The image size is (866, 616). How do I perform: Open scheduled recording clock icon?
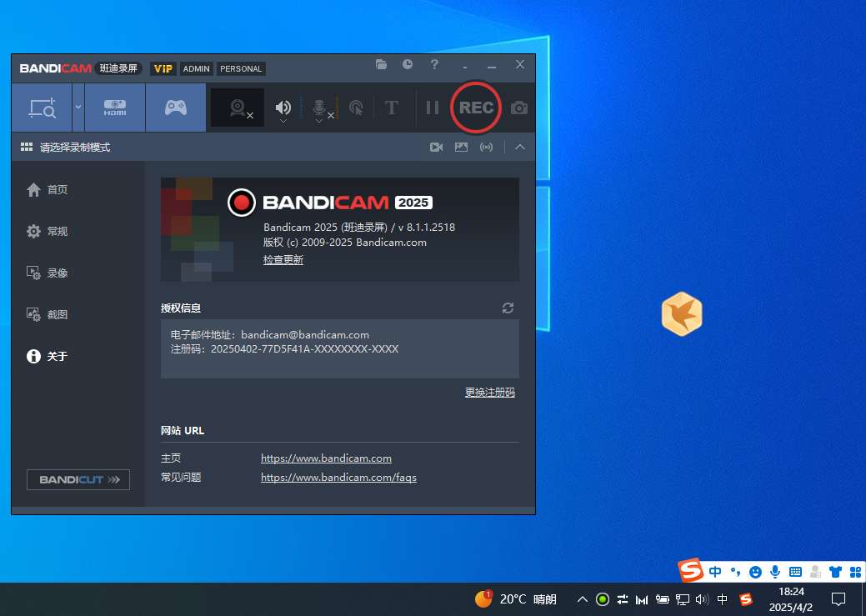[408, 65]
